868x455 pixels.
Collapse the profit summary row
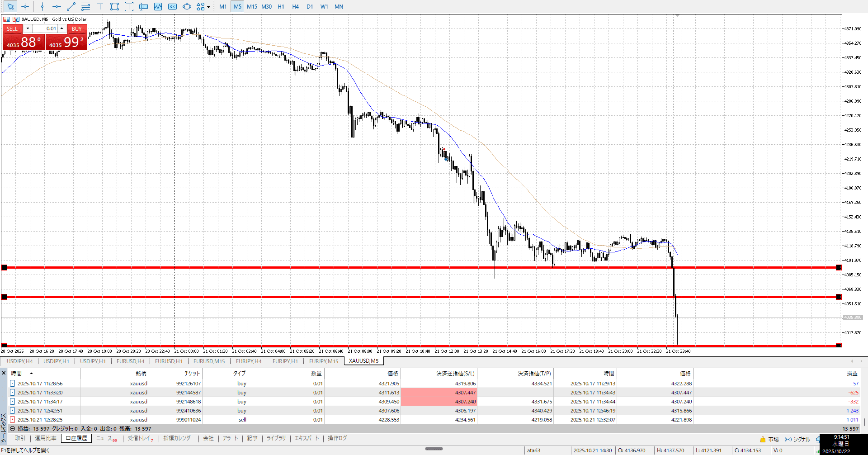(x=12, y=429)
